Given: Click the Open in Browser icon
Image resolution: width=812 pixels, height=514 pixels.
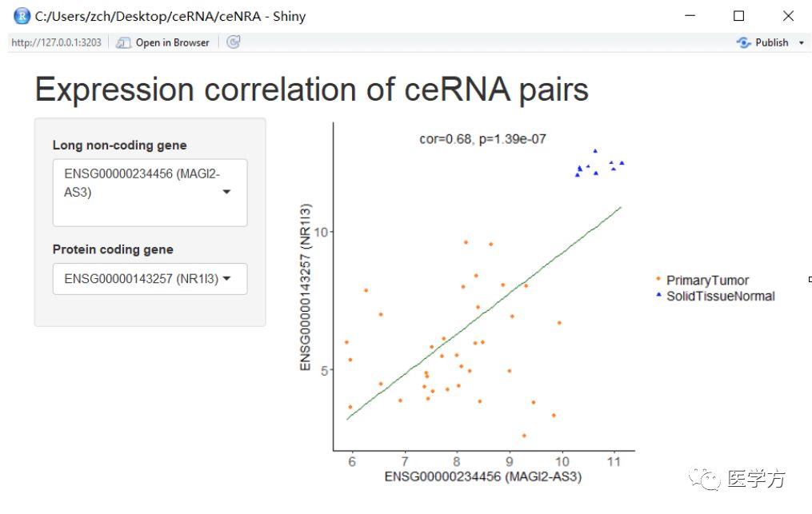Looking at the screenshot, I should (x=123, y=42).
